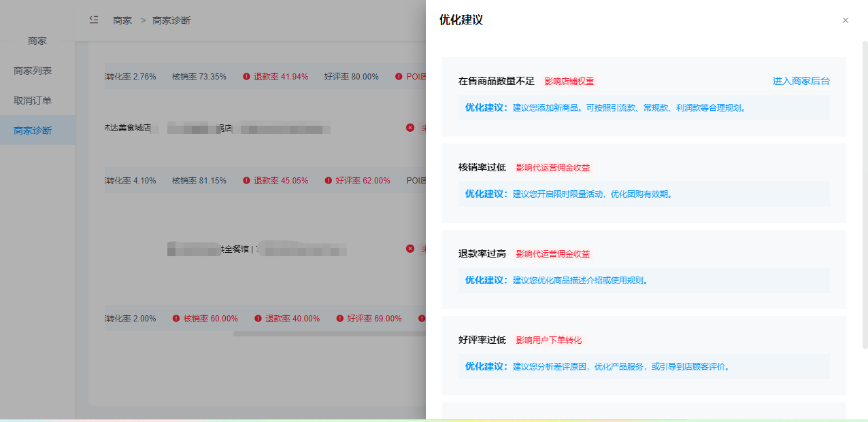Viewport: 868px width, 422px height.
Task: Expand the 商家 sidebar group header
Action: coord(37,41)
